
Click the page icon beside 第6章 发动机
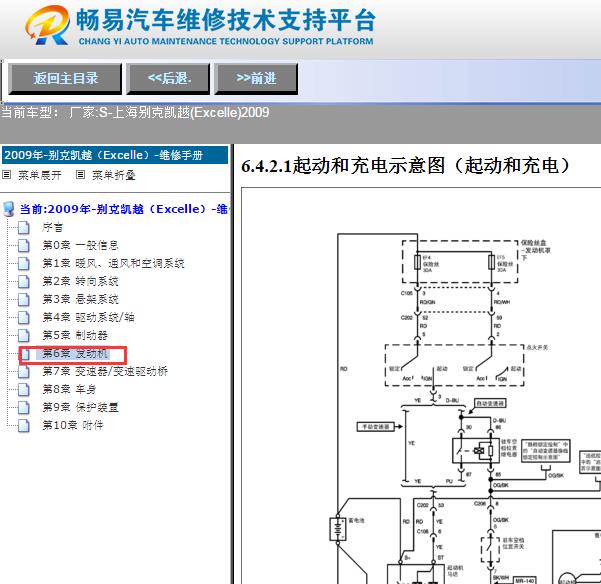[x=25, y=354]
